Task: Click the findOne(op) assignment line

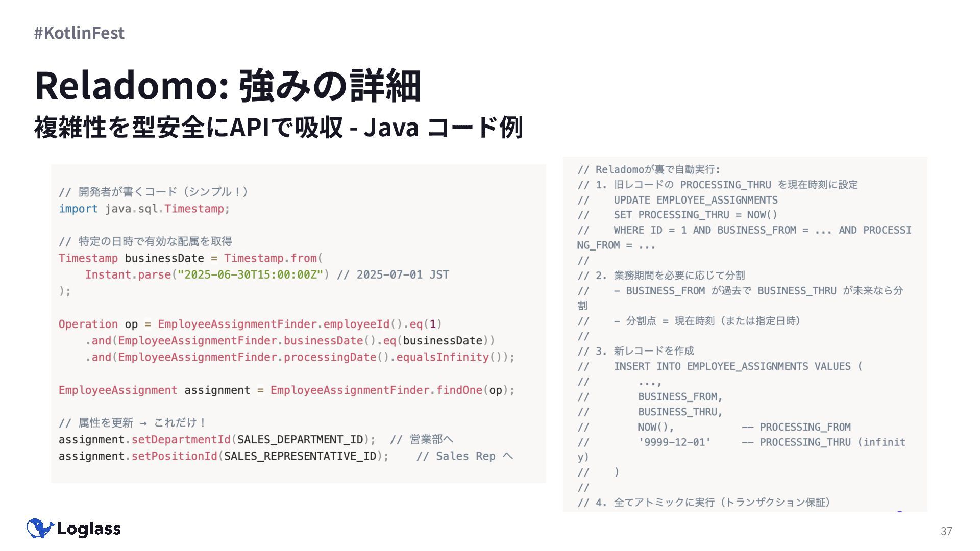Action: [286, 390]
